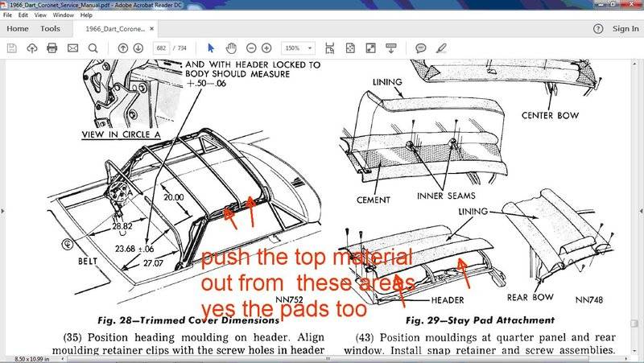Click the page number field 682
Screen dimensions: 644x363
(162, 48)
